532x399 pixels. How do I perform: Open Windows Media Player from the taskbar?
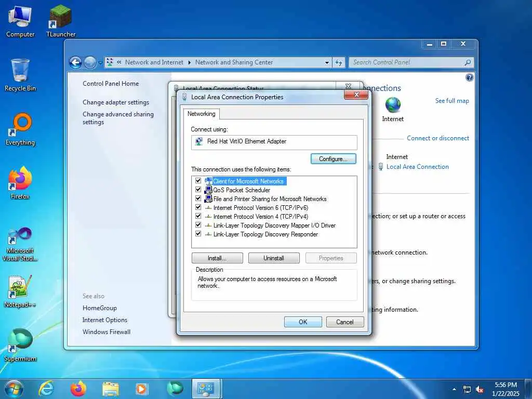click(141, 389)
